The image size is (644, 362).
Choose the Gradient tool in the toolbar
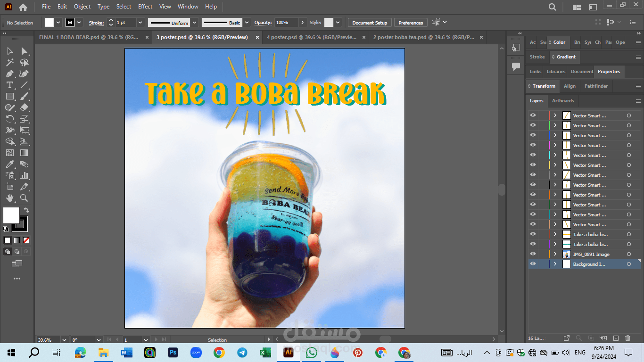pos(25,153)
